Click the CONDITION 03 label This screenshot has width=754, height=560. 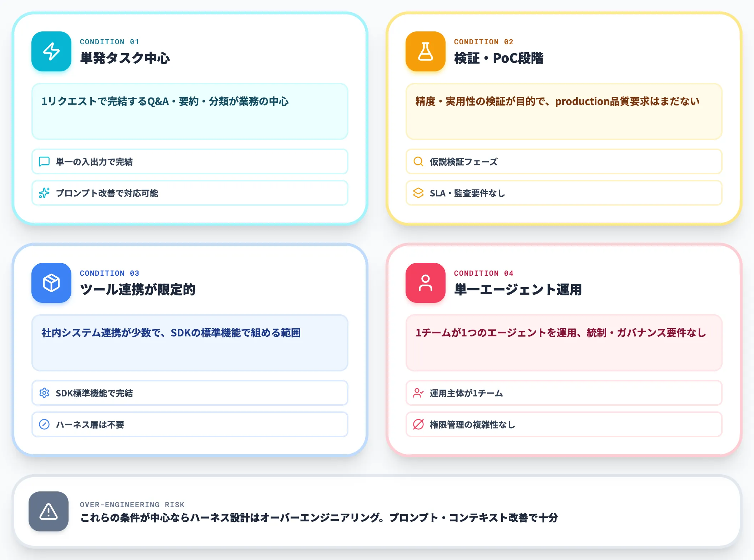click(110, 273)
